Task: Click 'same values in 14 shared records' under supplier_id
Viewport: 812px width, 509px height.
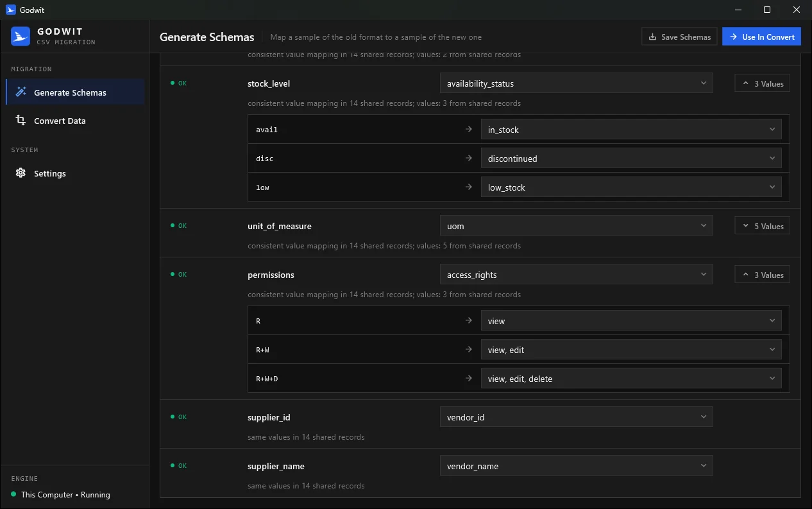Action: (x=306, y=437)
